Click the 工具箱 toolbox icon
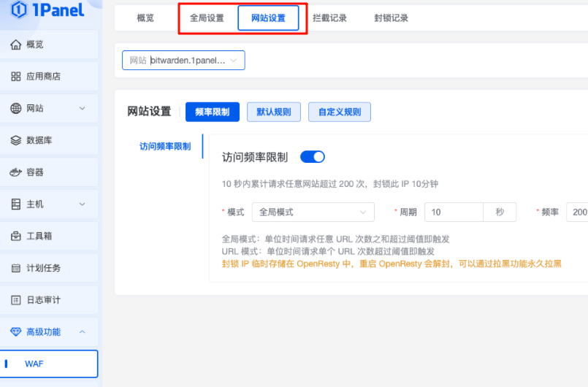Viewport: 588px width, 387px height. 16,236
